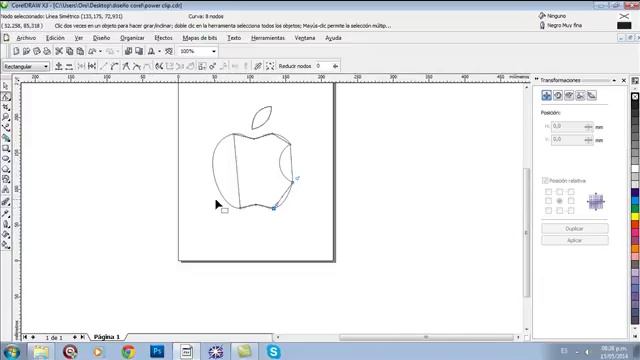This screenshot has height=360, width=640.
Task: Open the Mapas de bits menu
Action: (200, 38)
